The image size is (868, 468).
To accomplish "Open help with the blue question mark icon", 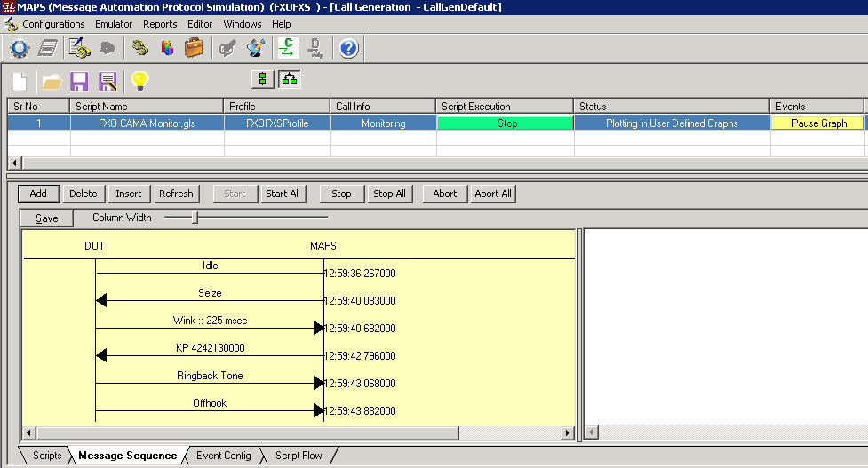I will click(349, 49).
